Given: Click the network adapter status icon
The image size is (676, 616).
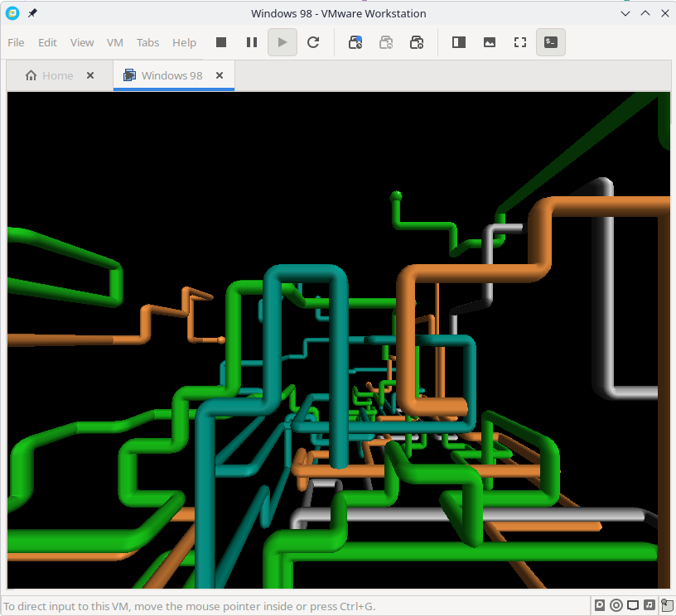Looking at the screenshot, I should (632, 605).
